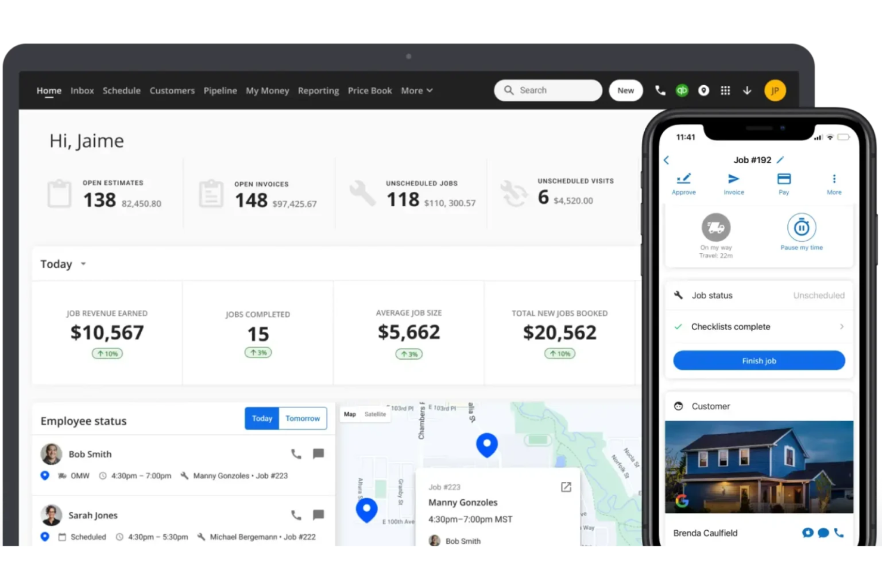Image resolution: width=882 pixels, height=588 pixels.
Task: Open the Price Book section
Action: click(x=369, y=91)
